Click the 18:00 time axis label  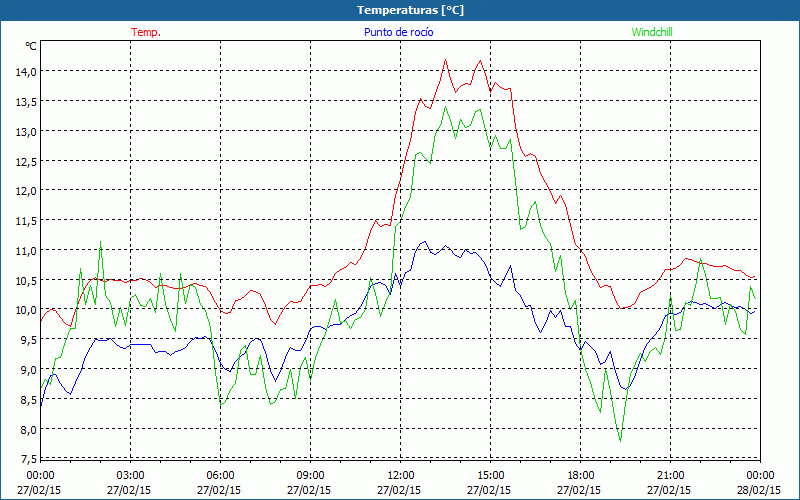[x=581, y=476]
